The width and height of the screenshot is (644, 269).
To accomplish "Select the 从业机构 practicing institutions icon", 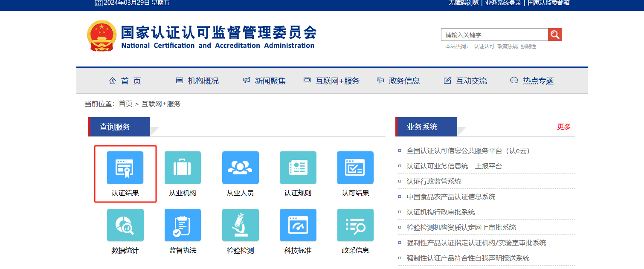I will [183, 168].
